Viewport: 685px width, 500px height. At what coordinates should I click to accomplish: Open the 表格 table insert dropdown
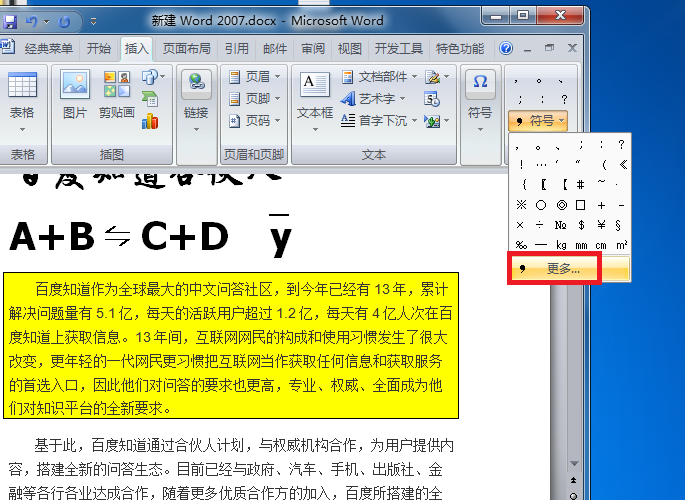[x=22, y=101]
